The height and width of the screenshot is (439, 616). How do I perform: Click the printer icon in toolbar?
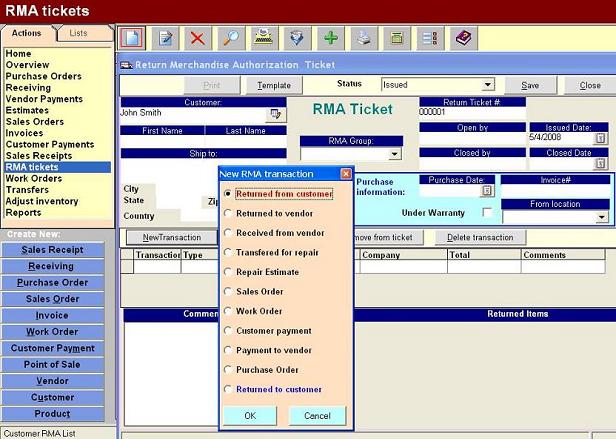(x=365, y=38)
